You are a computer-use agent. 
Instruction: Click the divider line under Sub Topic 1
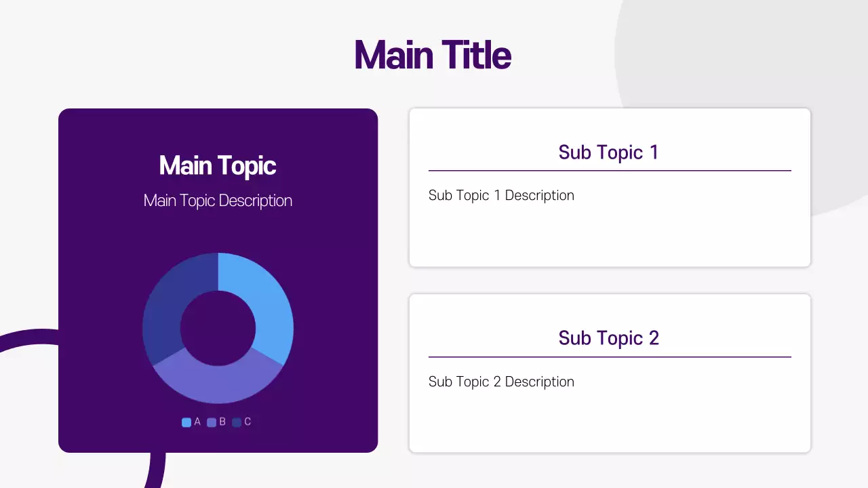coord(610,171)
